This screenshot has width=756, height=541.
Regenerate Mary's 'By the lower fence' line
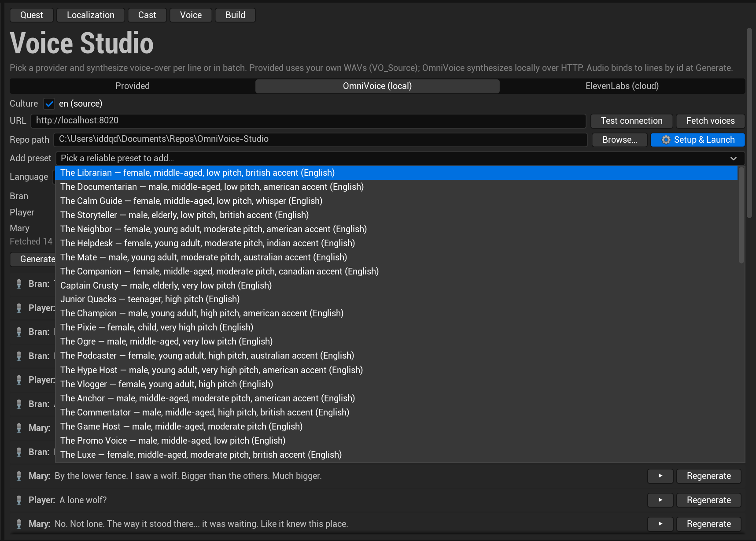coord(709,476)
